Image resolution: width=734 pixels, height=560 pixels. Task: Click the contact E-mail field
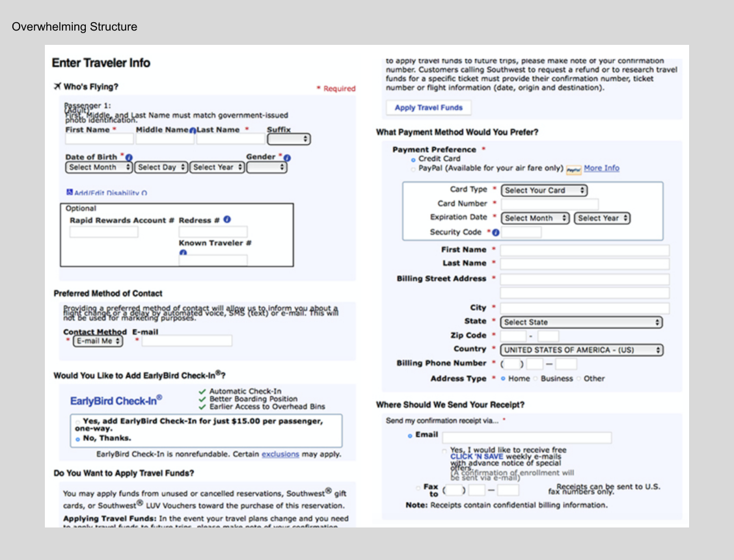click(187, 341)
